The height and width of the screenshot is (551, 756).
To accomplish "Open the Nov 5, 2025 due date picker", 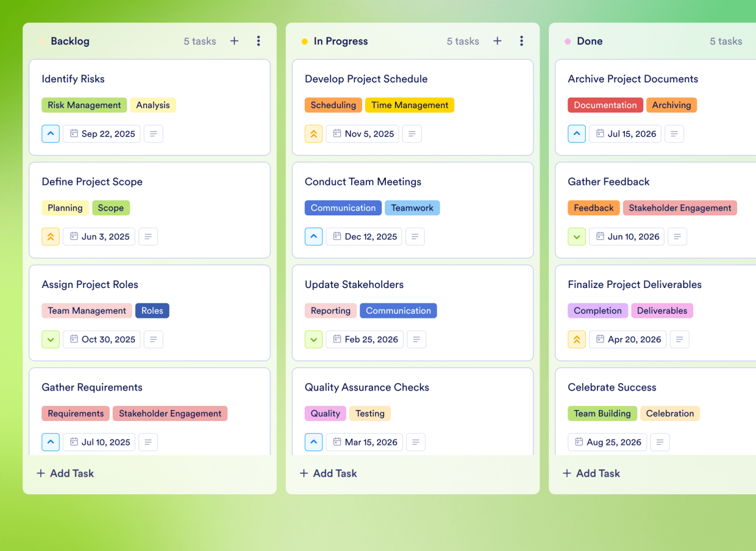I will point(362,134).
